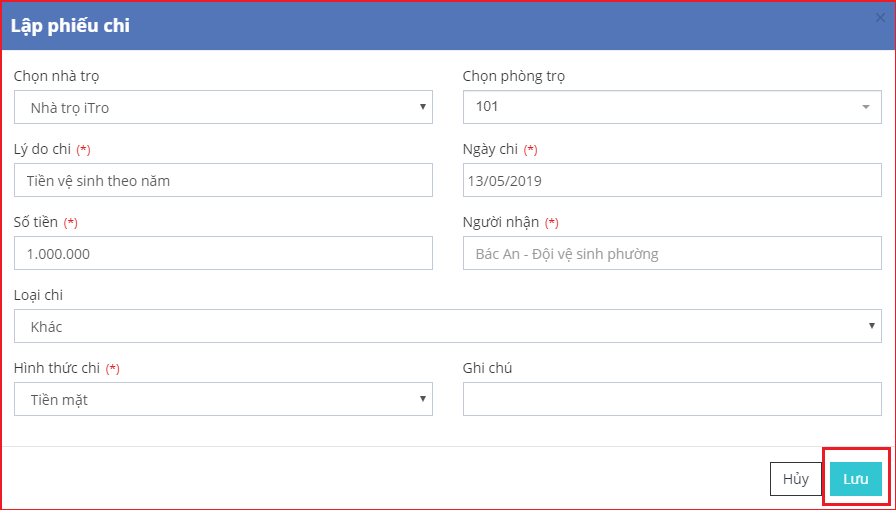Click the "Ghi chú" field label
Screen dimensions: 896x510
coord(488,368)
